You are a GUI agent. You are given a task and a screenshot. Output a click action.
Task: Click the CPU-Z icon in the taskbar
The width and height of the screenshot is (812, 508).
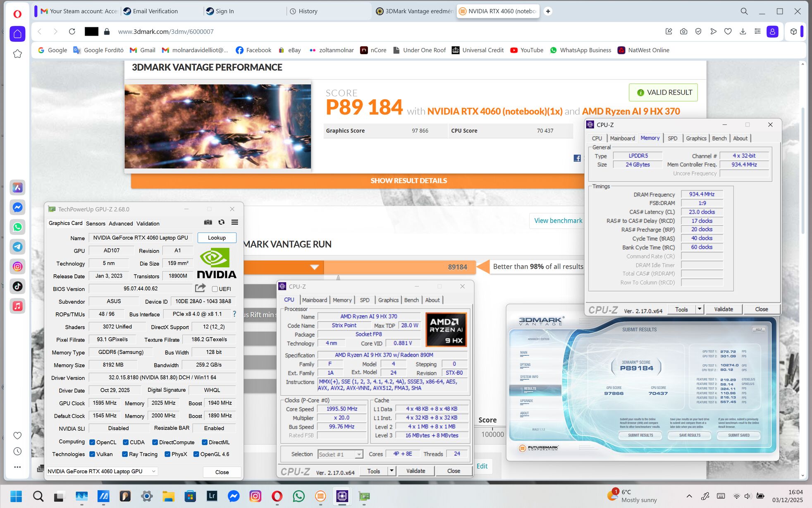342,496
